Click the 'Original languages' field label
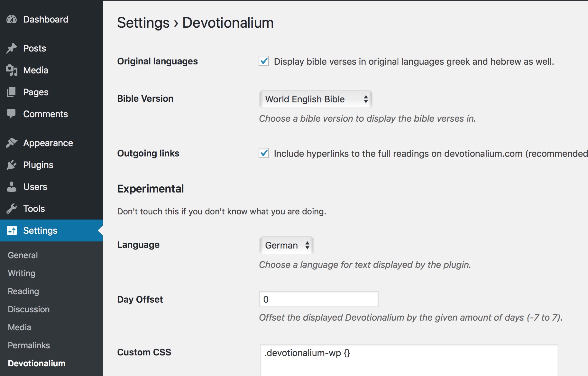 [x=157, y=61]
